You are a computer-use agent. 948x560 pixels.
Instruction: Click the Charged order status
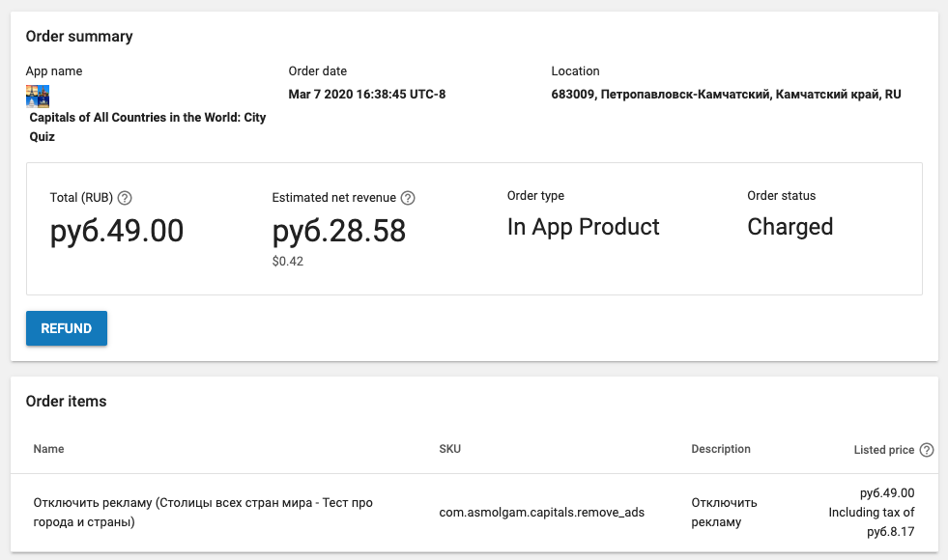coord(790,227)
